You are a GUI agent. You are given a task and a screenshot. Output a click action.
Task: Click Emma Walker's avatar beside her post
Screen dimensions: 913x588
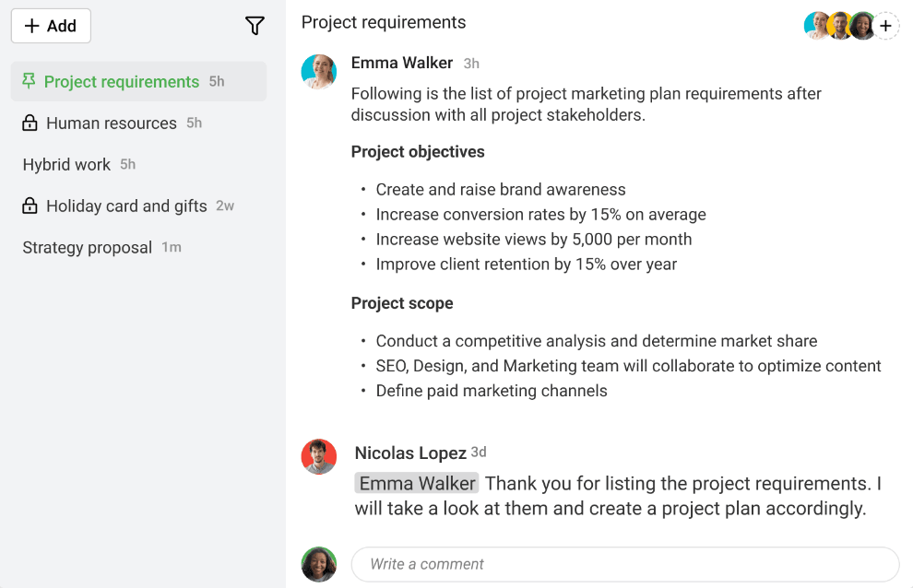click(x=318, y=72)
